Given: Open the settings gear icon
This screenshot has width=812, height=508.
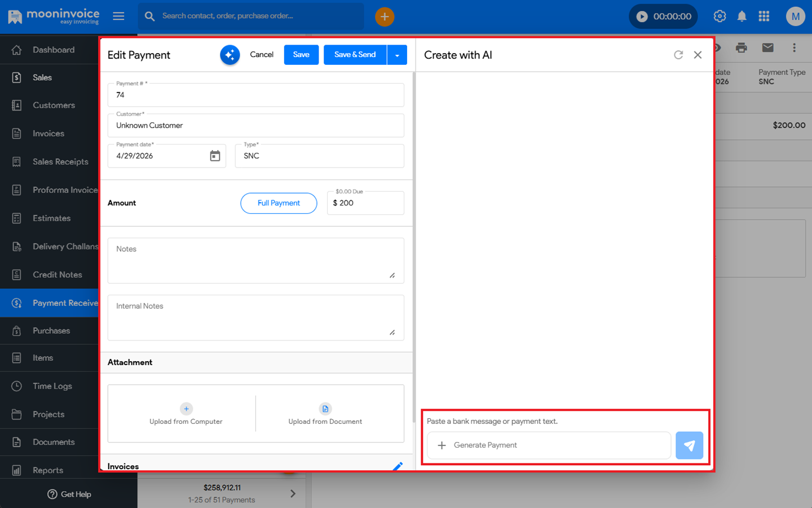Looking at the screenshot, I should (x=720, y=16).
